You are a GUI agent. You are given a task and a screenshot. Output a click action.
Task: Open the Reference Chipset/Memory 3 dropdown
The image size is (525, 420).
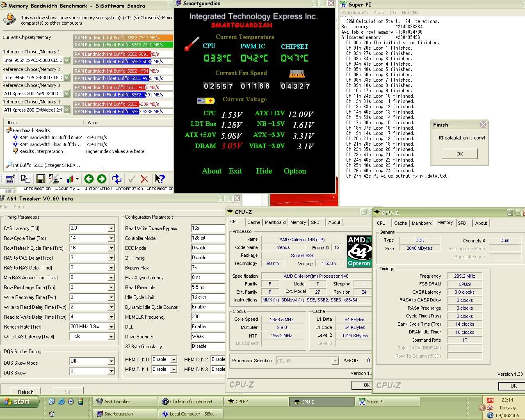pyautogui.click(x=66, y=94)
